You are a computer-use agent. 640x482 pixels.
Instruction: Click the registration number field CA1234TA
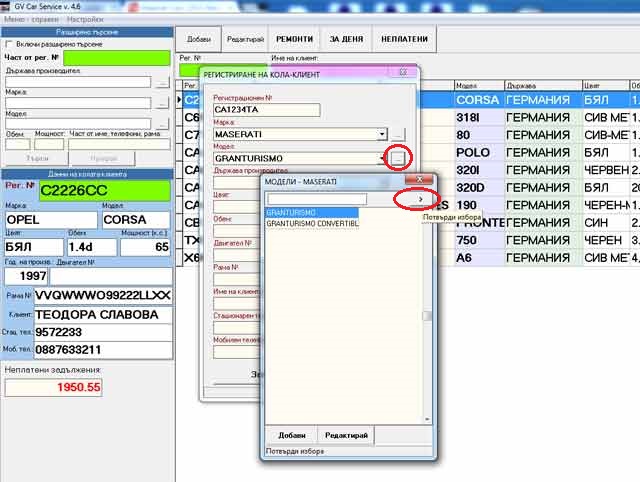click(x=267, y=110)
